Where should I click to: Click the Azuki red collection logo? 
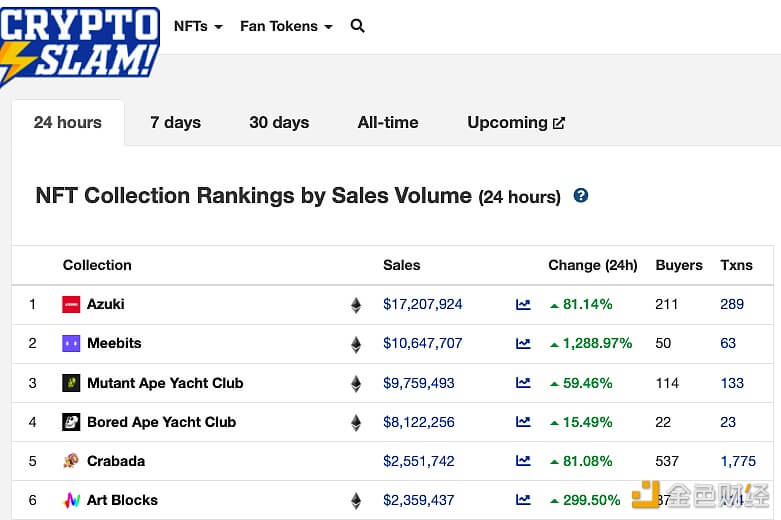[71, 304]
